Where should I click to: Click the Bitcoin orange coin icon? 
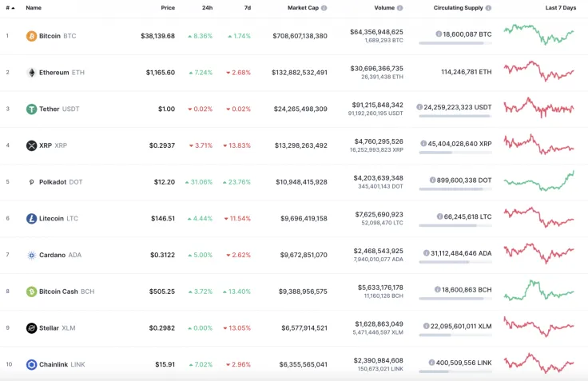tap(31, 36)
